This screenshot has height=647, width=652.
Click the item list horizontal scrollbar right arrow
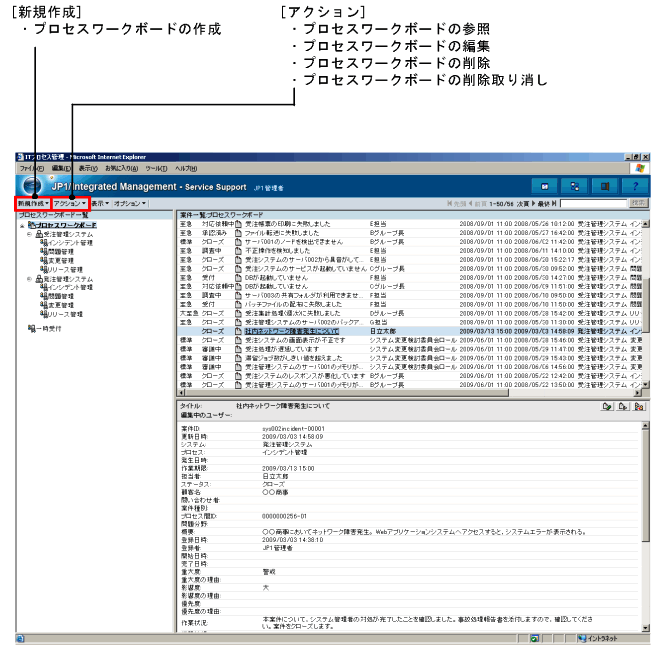(x=638, y=393)
